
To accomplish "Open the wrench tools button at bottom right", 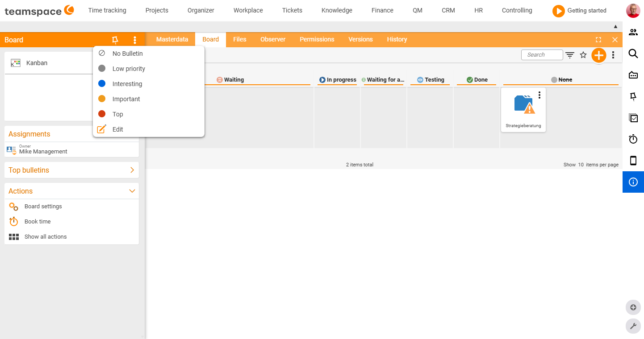I will click(633, 326).
